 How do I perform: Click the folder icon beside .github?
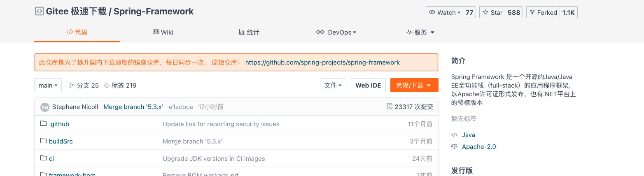(x=44, y=124)
